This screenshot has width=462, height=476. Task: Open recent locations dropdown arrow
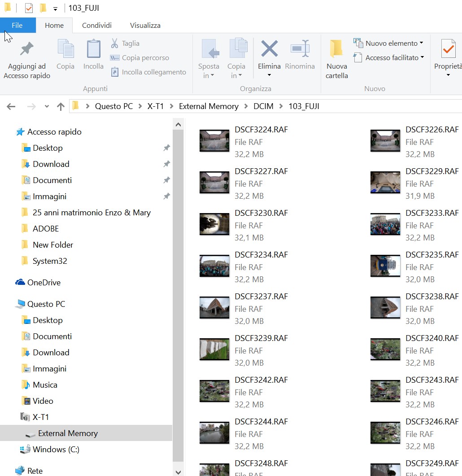click(47, 106)
